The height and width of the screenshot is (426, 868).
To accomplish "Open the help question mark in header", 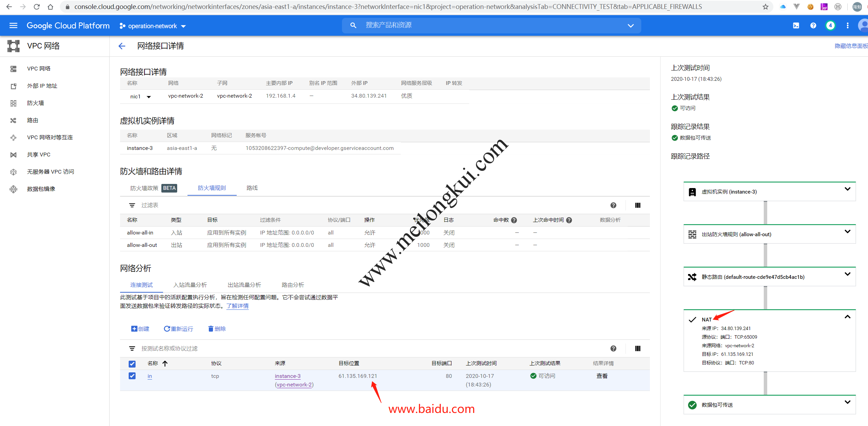I will [813, 25].
